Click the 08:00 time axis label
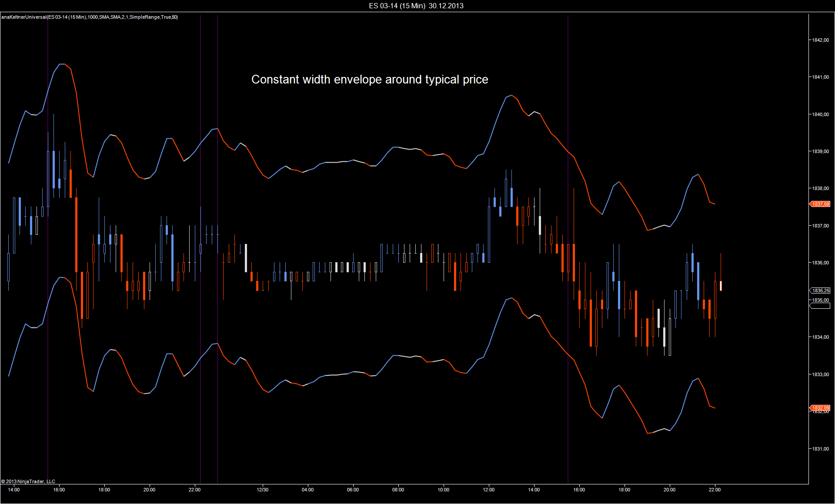Viewport: 835px width, 504px height. pos(398,490)
